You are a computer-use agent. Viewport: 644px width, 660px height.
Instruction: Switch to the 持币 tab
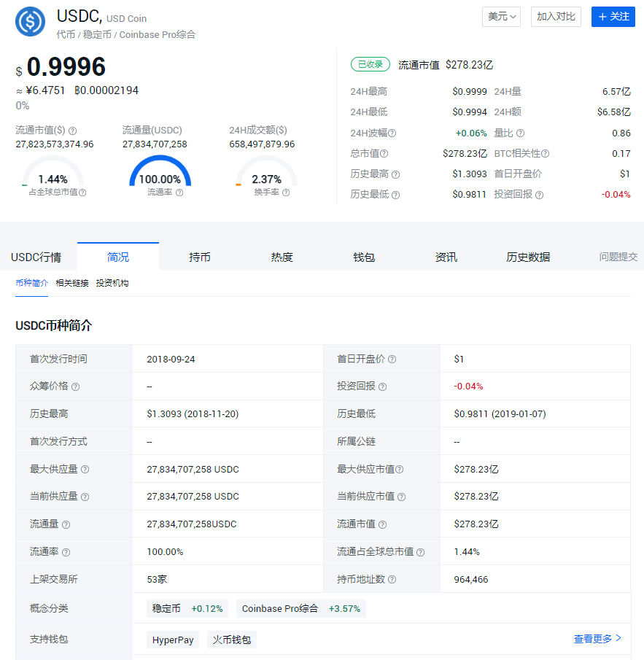(x=200, y=257)
